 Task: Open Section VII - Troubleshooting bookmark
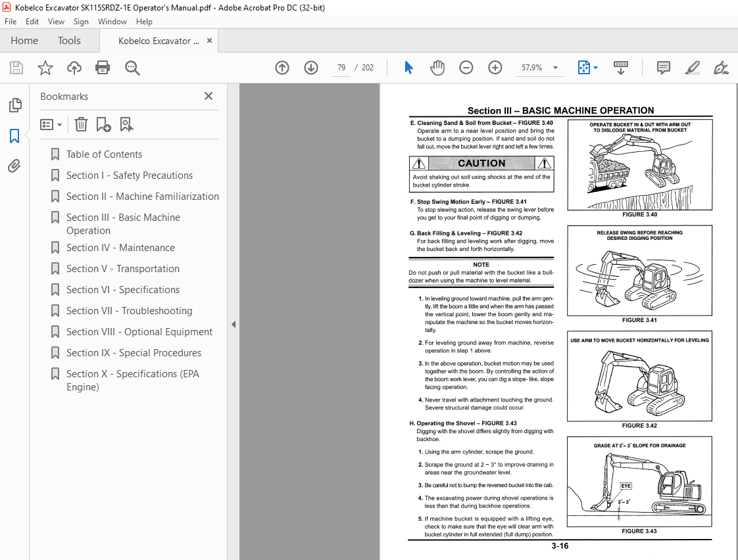point(130,311)
